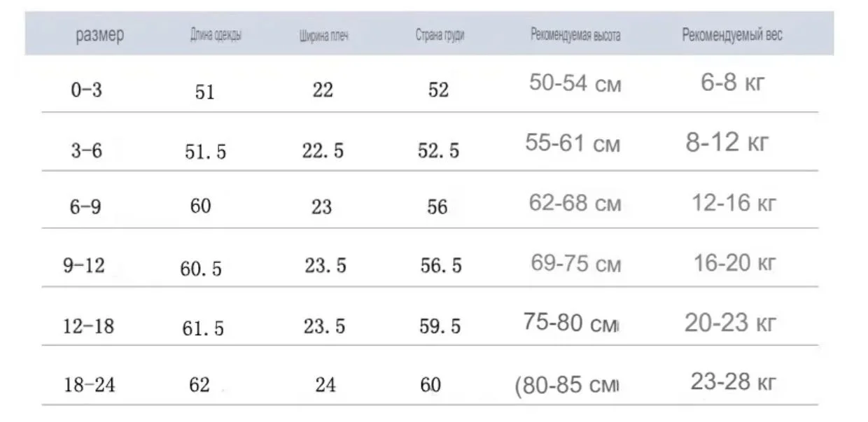
Task: Click the 9-12 size label
Action: click(x=84, y=266)
